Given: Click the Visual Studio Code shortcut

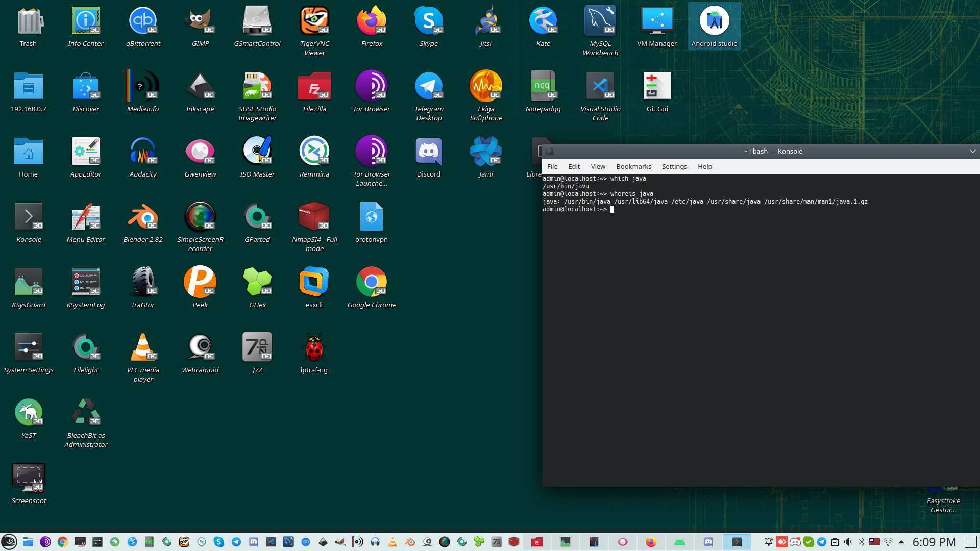Looking at the screenshot, I should pyautogui.click(x=600, y=86).
